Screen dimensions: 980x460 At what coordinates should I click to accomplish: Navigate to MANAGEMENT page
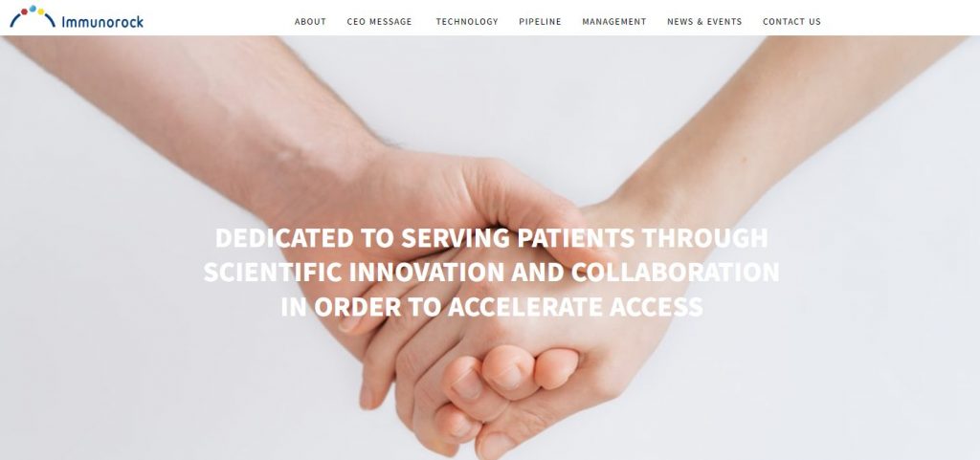click(614, 22)
